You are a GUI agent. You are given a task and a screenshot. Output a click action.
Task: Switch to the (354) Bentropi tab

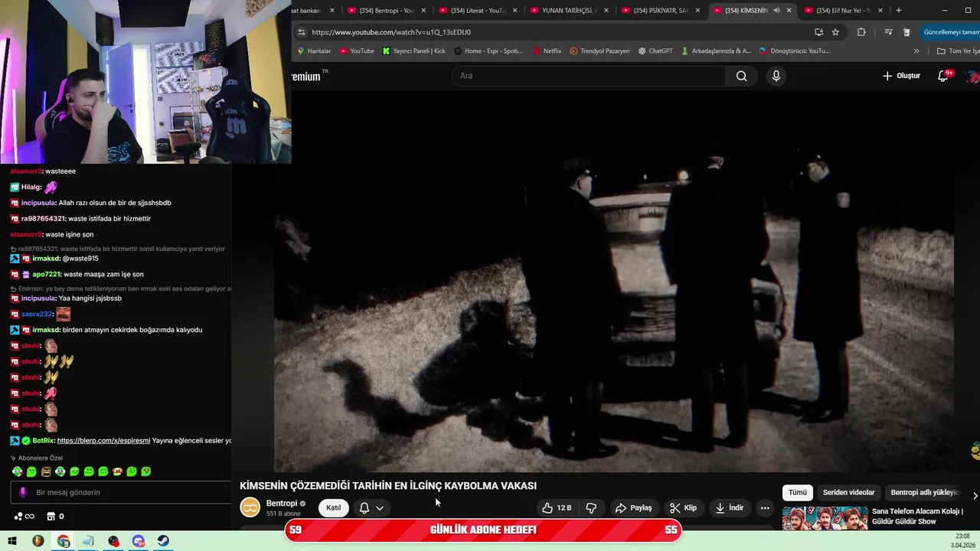pyautogui.click(x=387, y=11)
